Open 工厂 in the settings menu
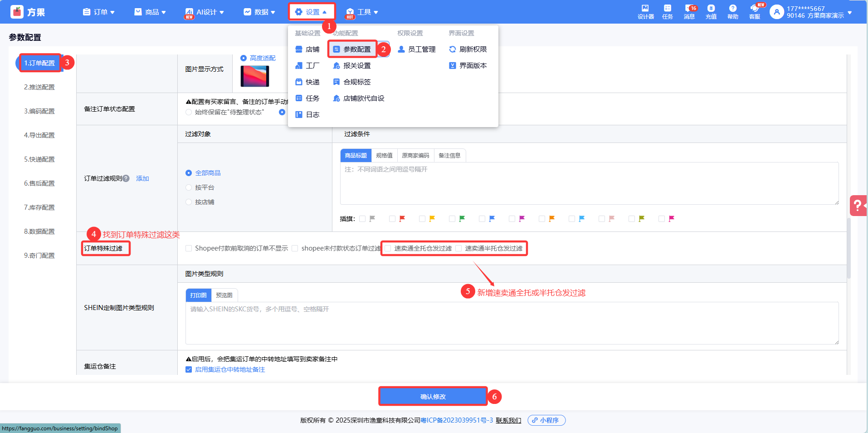 307,66
